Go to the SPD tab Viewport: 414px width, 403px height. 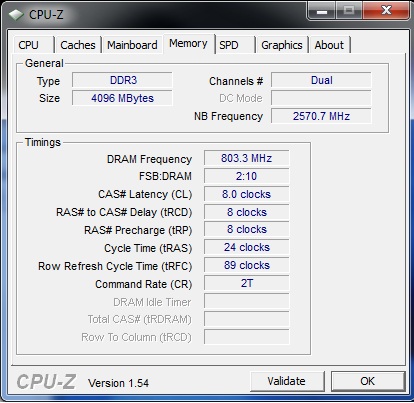[x=235, y=45]
